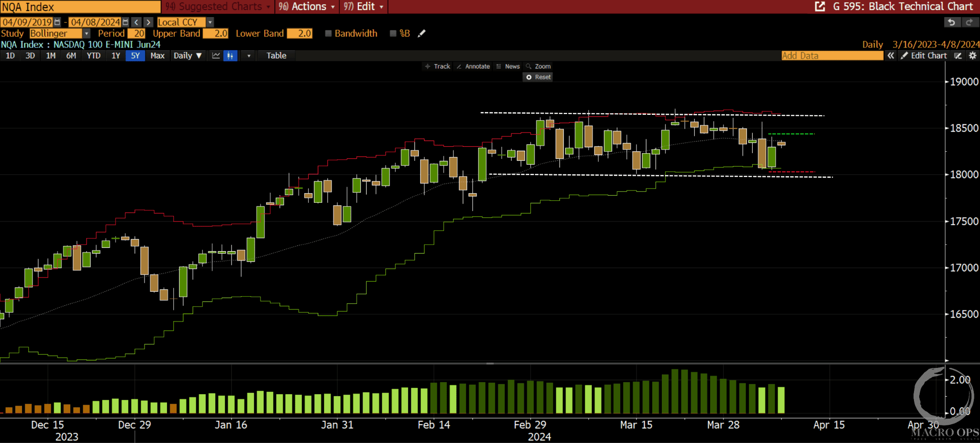This screenshot has height=443, width=980.
Task: Switch to Table view
Action: pos(277,55)
